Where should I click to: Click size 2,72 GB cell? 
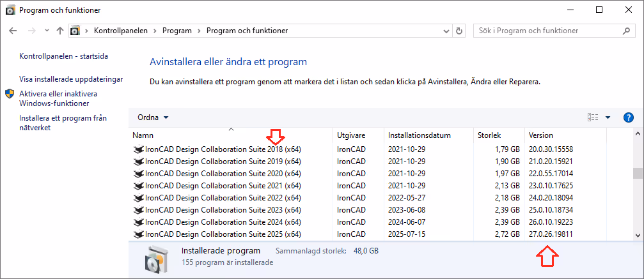(x=507, y=235)
